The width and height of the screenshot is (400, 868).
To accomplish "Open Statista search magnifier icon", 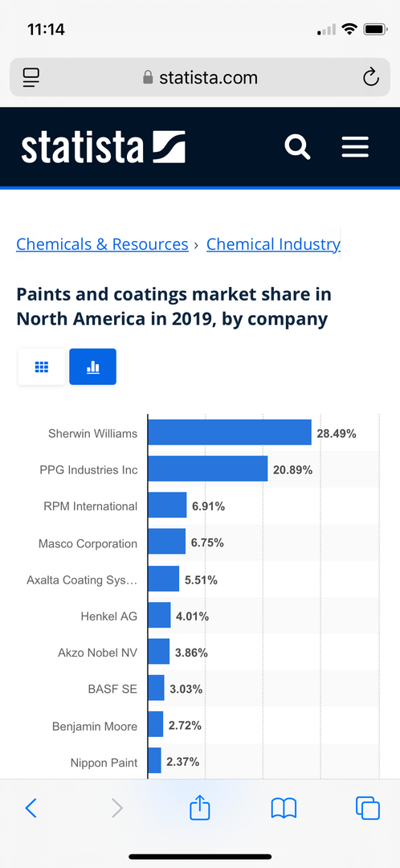I will (x=298, y=147).
